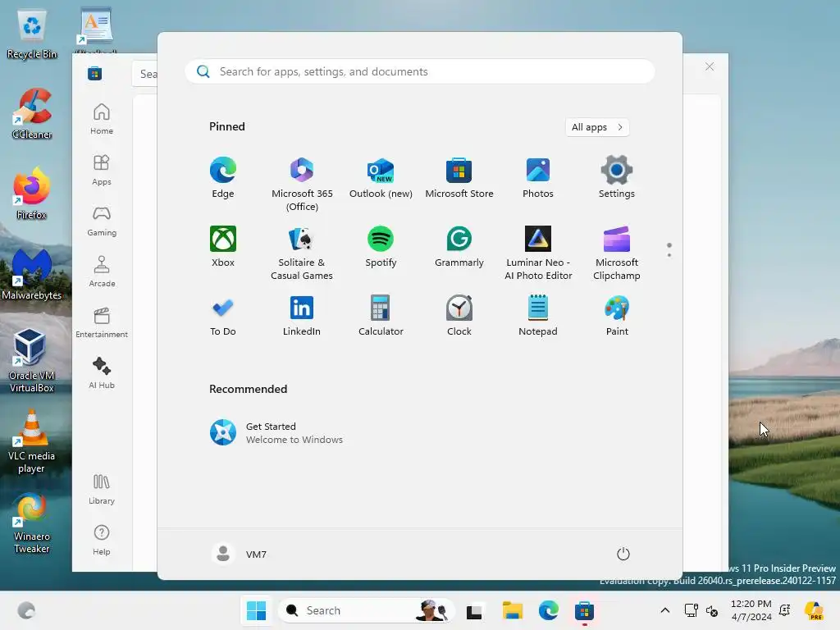The image size is (840, 630).
Task: Open the network icon in system tray
Action: coord(691,610)
